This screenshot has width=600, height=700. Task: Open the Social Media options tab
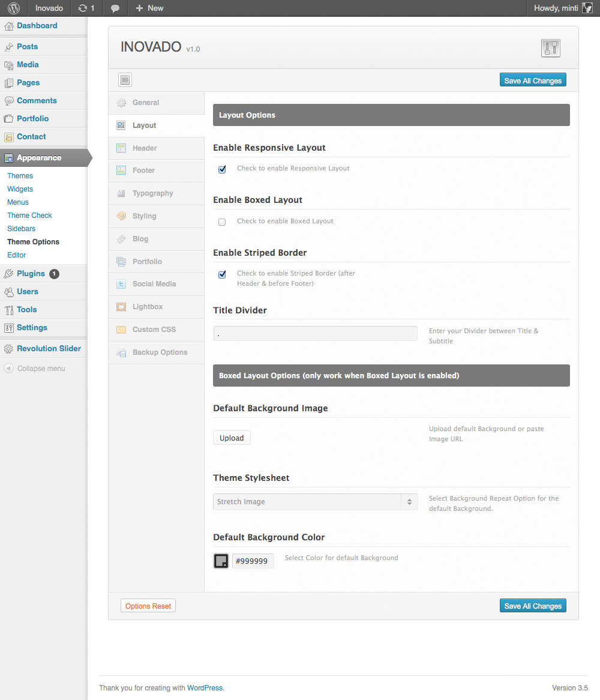coord(154,284)
